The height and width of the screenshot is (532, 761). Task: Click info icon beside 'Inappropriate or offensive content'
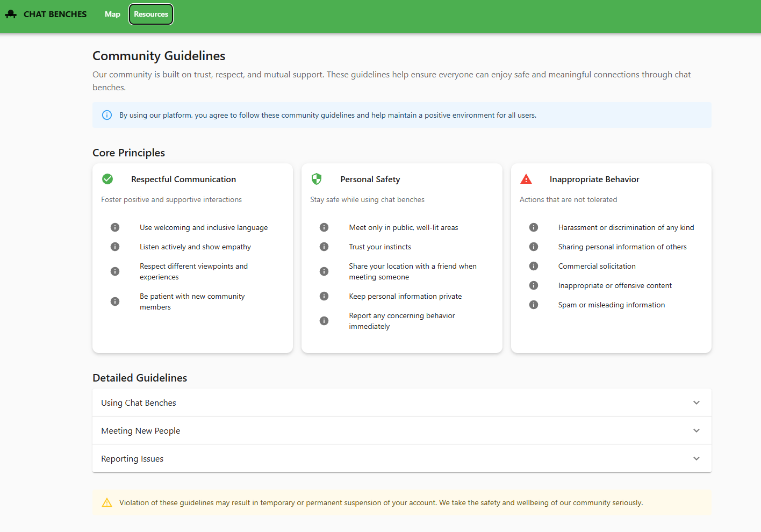(x=534, y=285)
